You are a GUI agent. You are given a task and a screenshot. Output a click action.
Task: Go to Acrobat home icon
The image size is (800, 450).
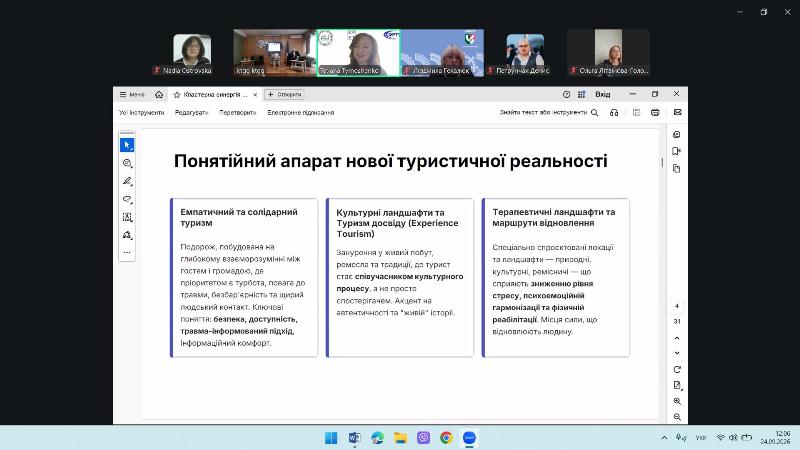coord(159,94)
